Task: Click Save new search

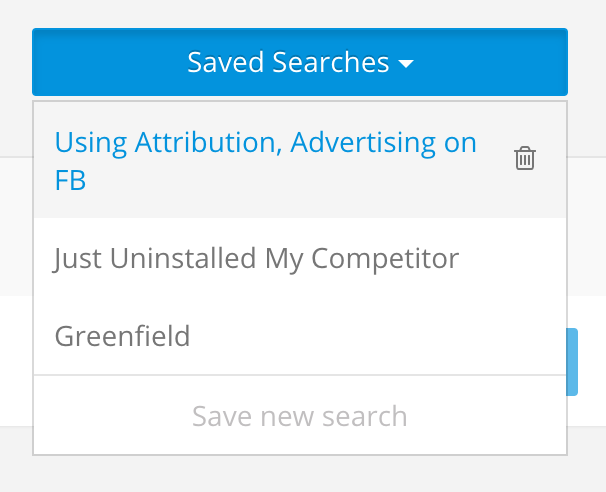Action: tap(300, 416)
